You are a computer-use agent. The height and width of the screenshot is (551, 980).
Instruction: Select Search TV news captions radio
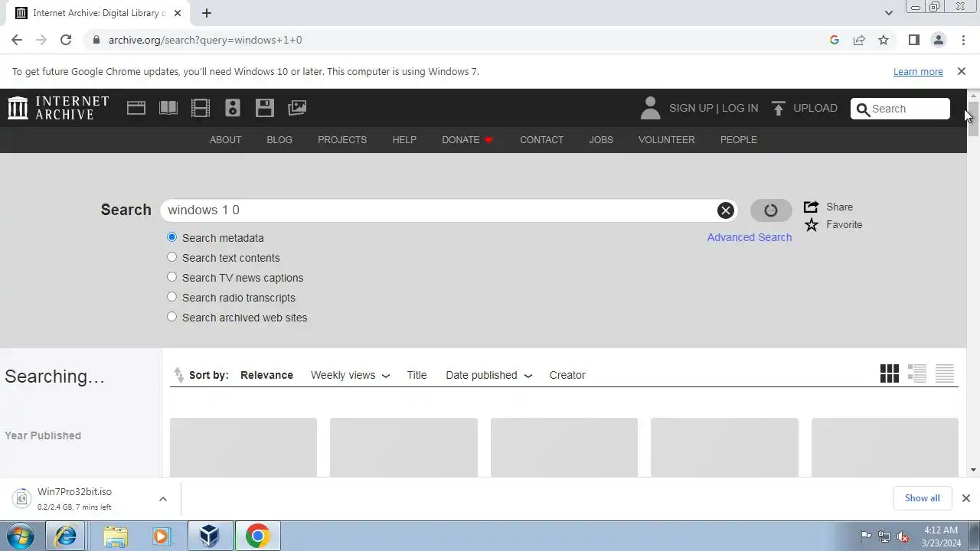point(171,277)
